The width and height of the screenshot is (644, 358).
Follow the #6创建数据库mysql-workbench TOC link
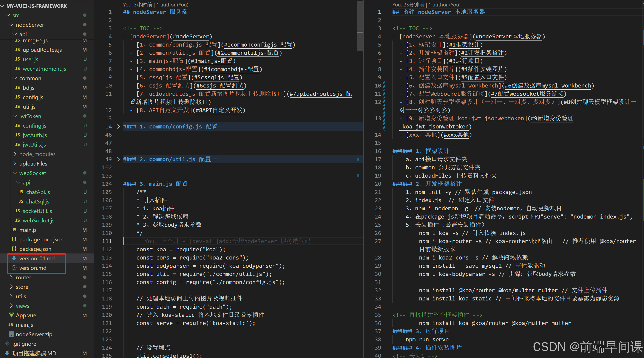(548, 86)
